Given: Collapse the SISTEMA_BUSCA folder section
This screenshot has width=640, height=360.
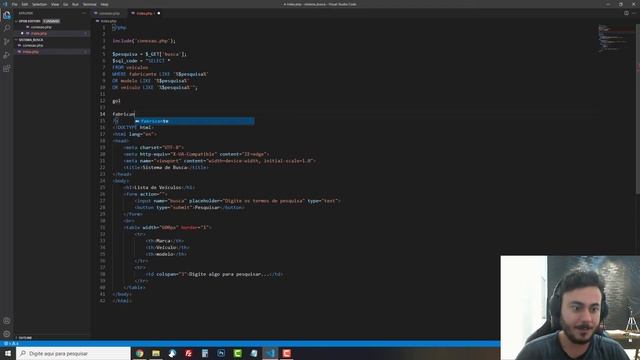Looking at the screenshot, I should [x=31, y=40].
